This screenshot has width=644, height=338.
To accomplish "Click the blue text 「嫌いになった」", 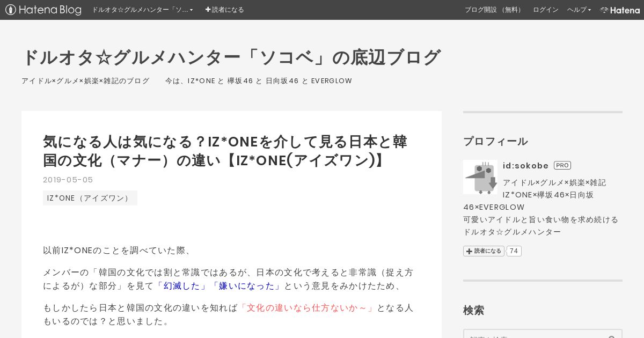I will coord(246,286).
